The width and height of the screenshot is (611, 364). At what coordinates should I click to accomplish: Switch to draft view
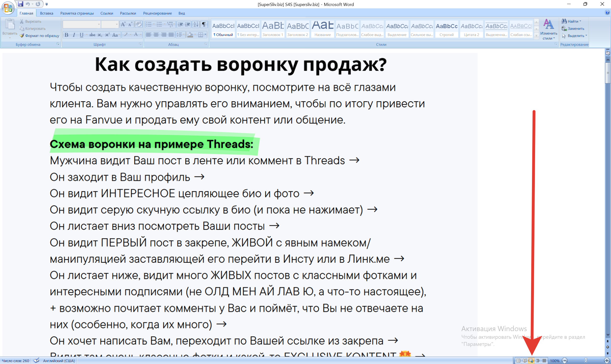(544, 361)
